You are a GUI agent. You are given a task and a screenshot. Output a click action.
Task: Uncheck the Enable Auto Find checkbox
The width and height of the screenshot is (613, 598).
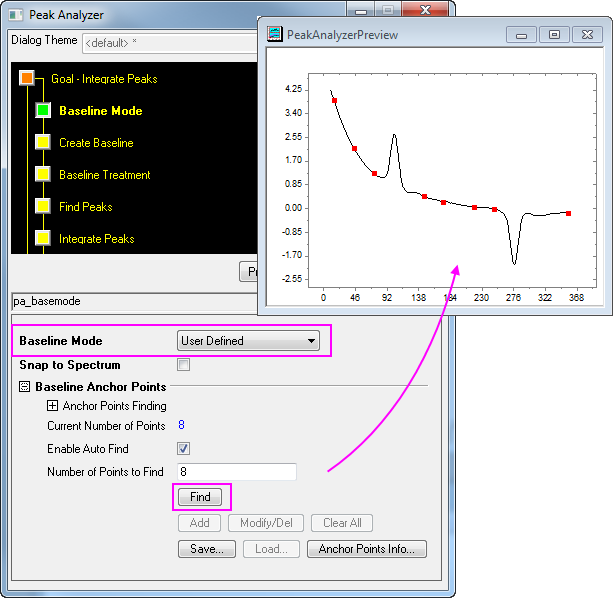click(183, 448)
